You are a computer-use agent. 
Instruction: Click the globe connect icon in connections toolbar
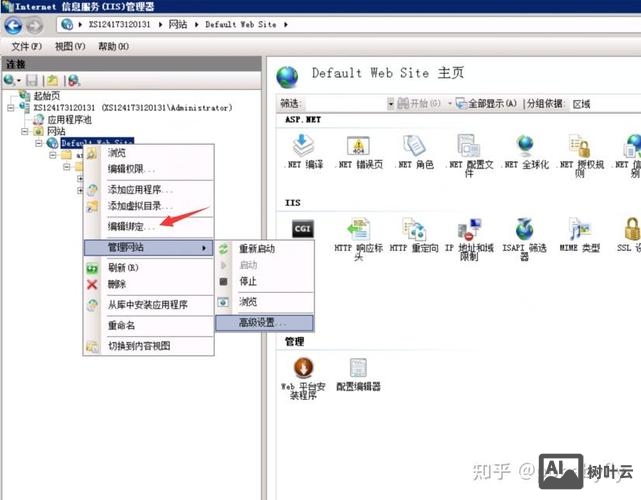point(11,81)
